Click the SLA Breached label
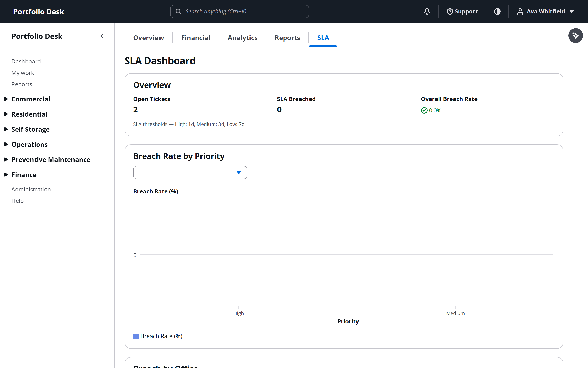588x368 pixels. tap(296, 99)
